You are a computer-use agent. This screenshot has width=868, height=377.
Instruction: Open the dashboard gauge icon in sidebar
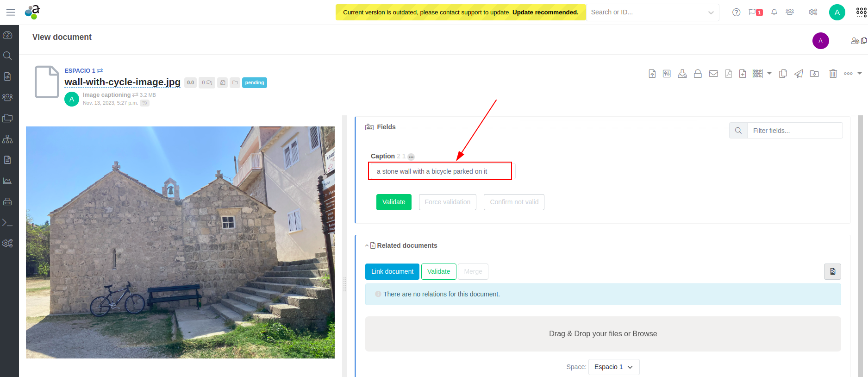7,35
